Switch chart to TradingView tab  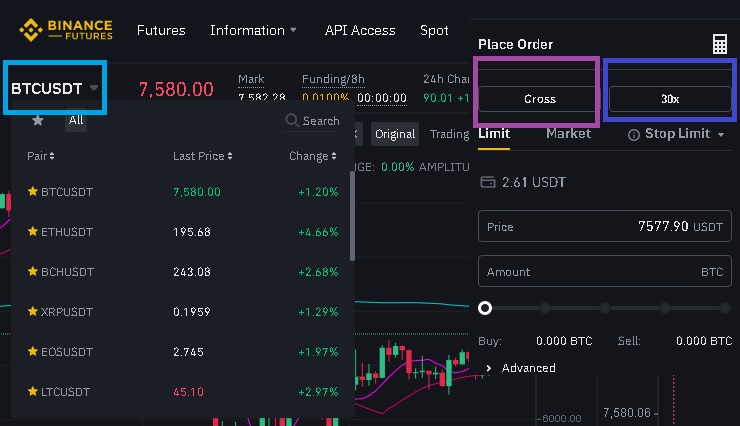pyautogui.click(x=449, y=134)
